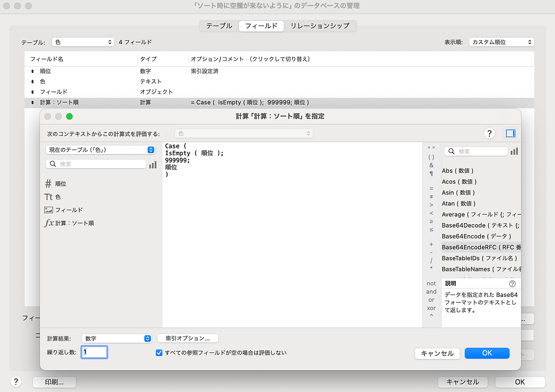Switch to the フィールド tab
The width and height of the screenshot is (555, 392).
tap(261, 26)
